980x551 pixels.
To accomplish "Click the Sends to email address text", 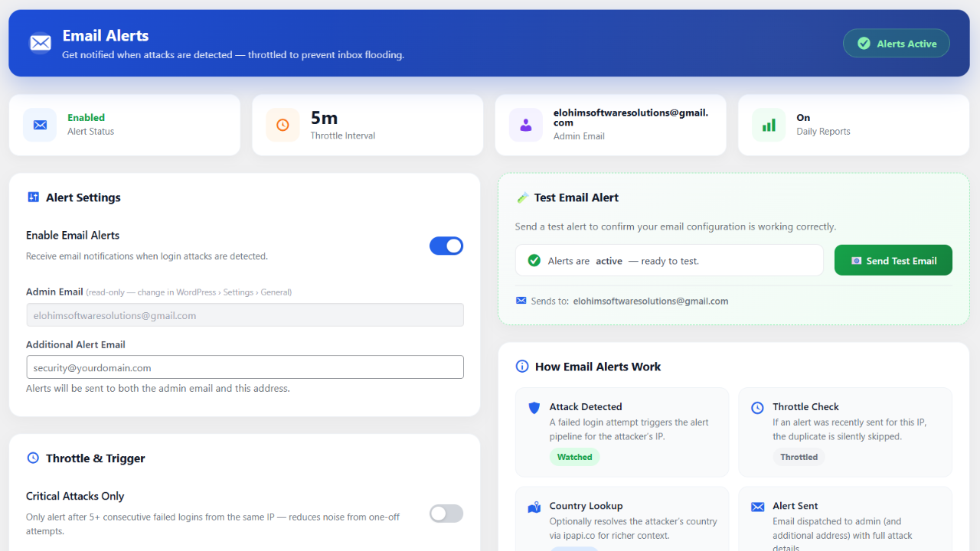I will click(x=651, y=301).
